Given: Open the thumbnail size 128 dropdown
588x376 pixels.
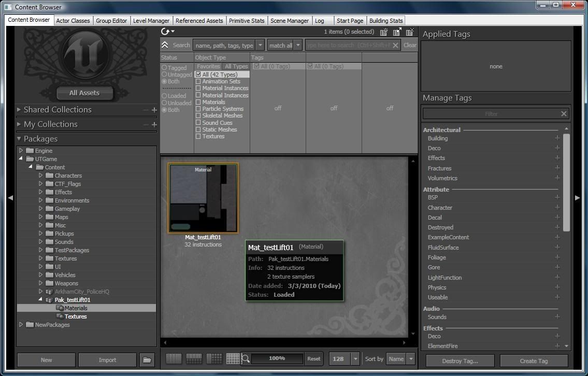Looking at the screenshot, I should [355, 359].
